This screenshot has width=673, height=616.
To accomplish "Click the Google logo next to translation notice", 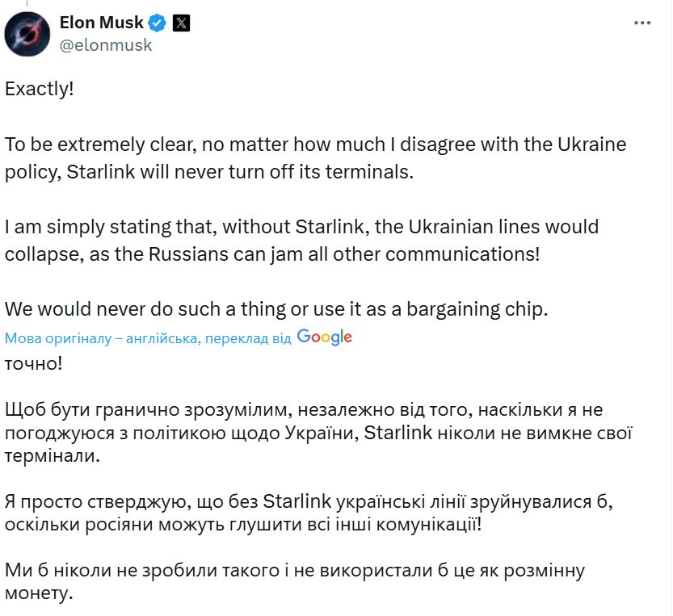I will pos(324,337).
